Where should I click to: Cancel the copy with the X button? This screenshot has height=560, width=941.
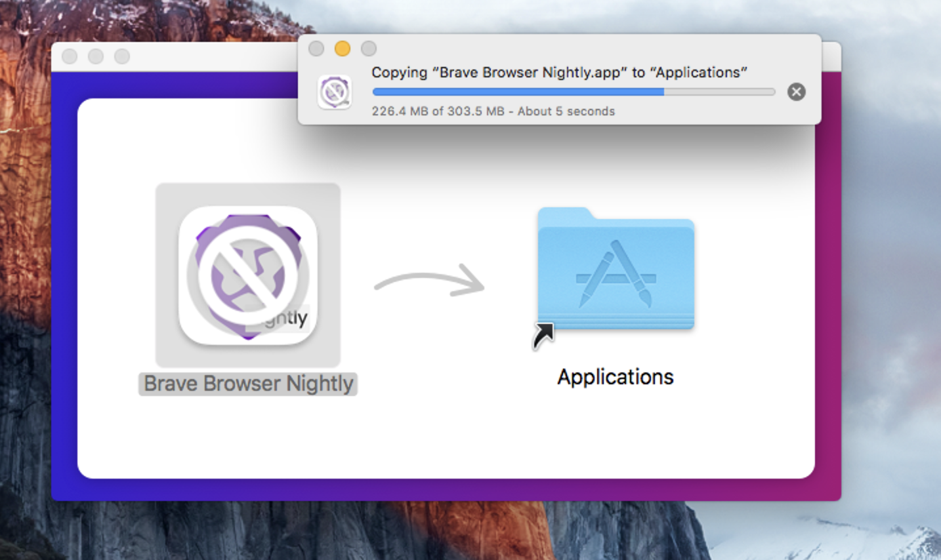(796, 92)
